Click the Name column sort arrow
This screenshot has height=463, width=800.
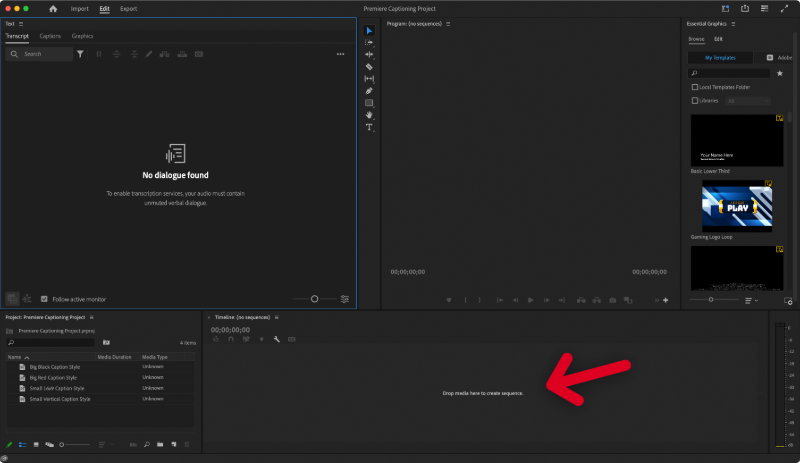click(x=27, y=357)
